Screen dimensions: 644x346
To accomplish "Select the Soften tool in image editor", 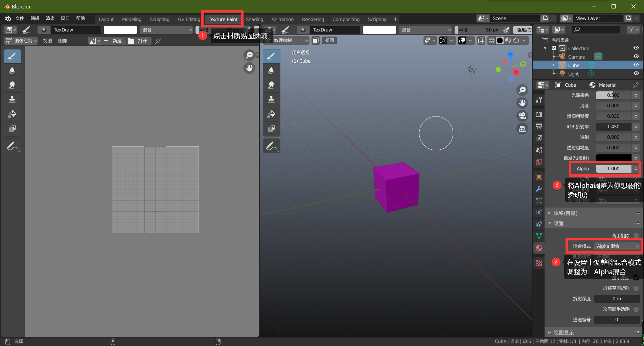I will click(x=13, y=70).
